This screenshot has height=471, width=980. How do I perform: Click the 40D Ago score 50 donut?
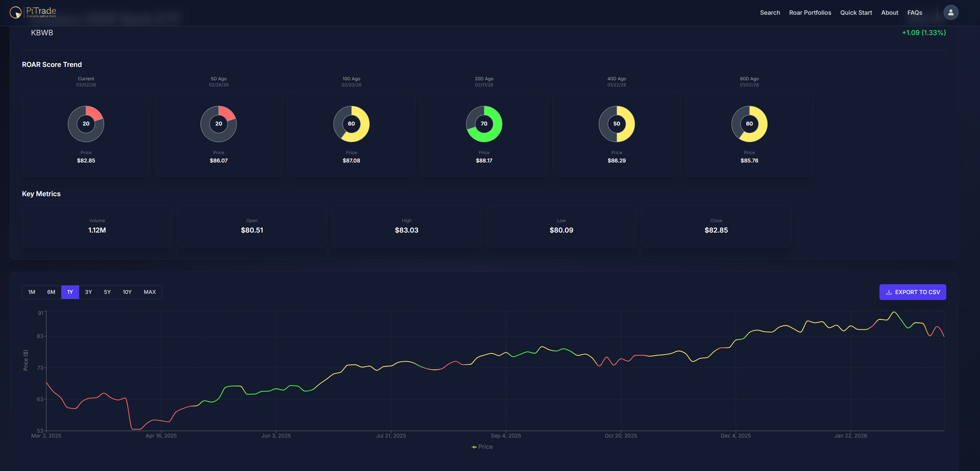pos(616,124)
